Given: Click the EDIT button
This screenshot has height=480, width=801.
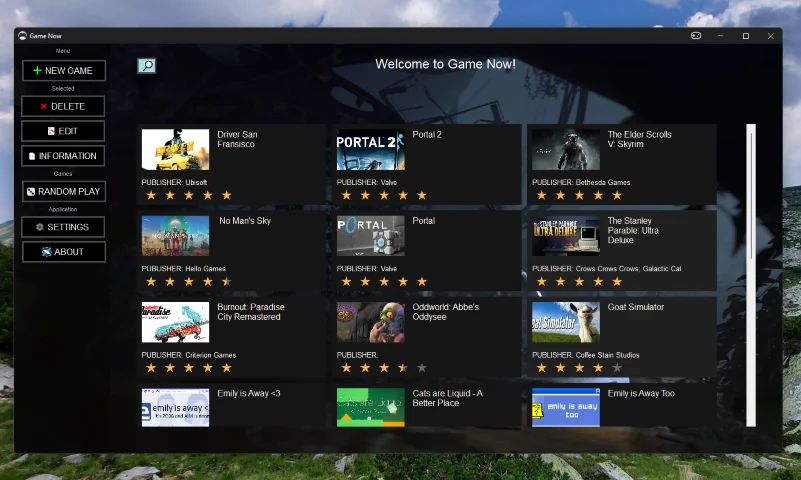Looking at the screenshot, I should click(x=64, y=131).
